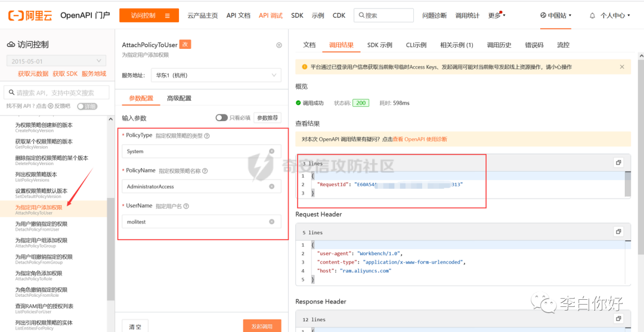
Task: Switch to the 相关示例 (1) tab
Action: 457,45
